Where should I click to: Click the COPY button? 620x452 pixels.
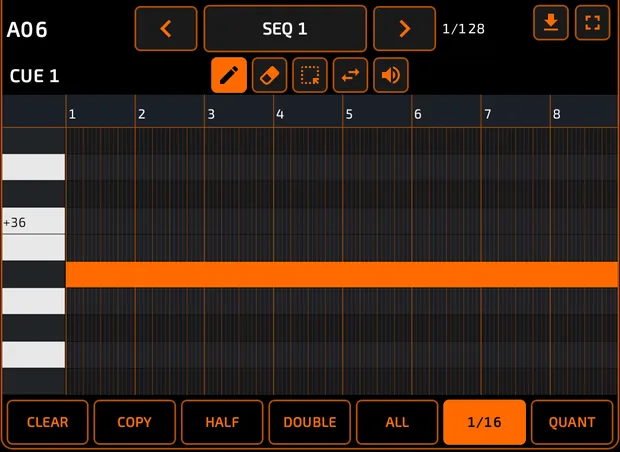point(134,422)
